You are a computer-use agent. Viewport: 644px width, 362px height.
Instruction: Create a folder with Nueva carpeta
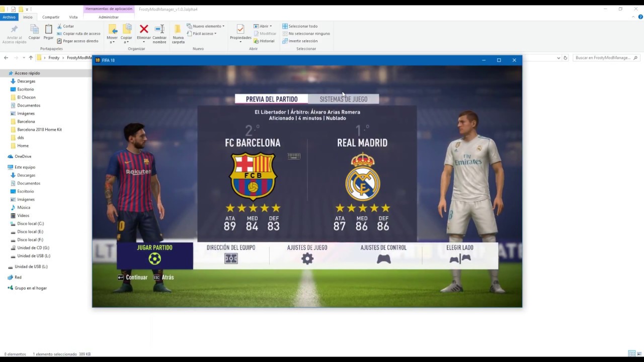click(x=178, y=34)
